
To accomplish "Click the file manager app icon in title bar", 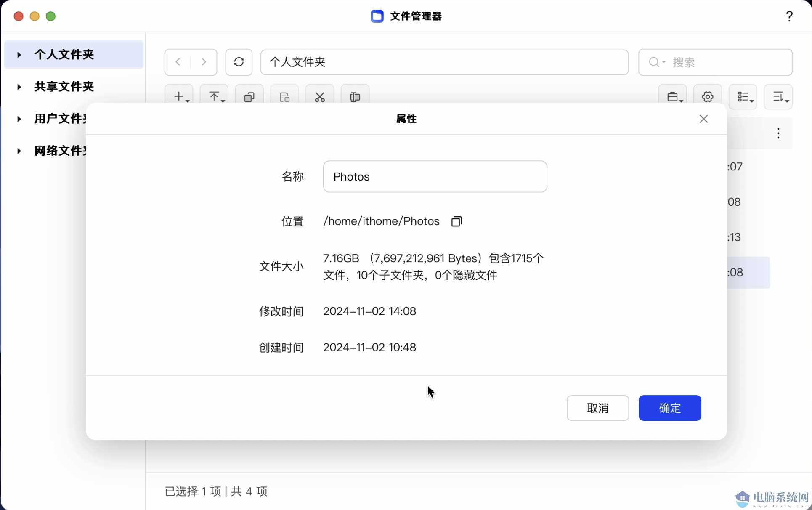I will click(377, 16).
